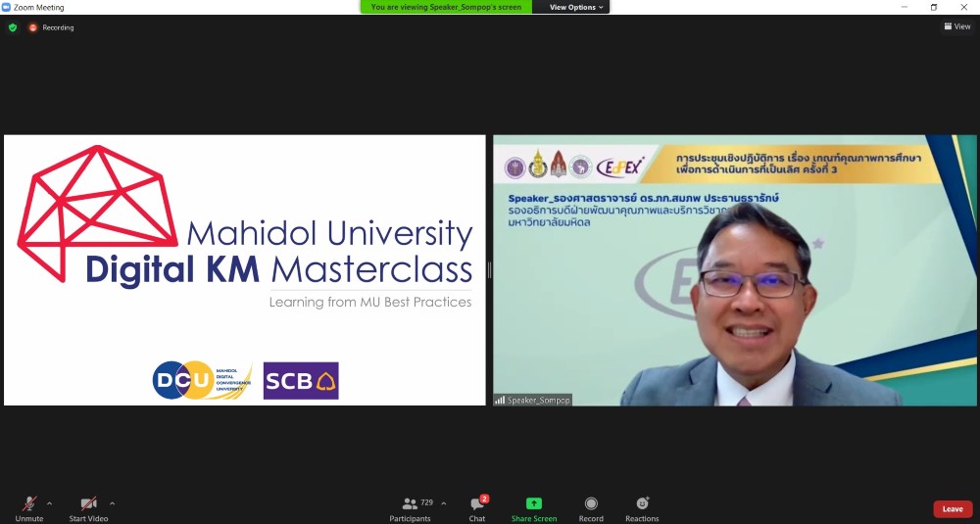The width and height of the screenshot is (980, 524).
Task: Open video options arrow beside Start Video
Action: point(112,503)
